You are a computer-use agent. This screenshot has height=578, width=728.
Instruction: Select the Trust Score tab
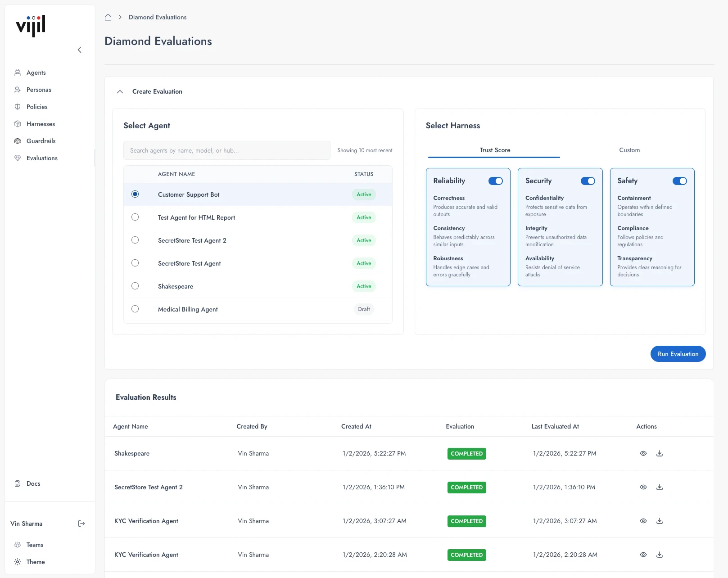[x=494, y=150]
